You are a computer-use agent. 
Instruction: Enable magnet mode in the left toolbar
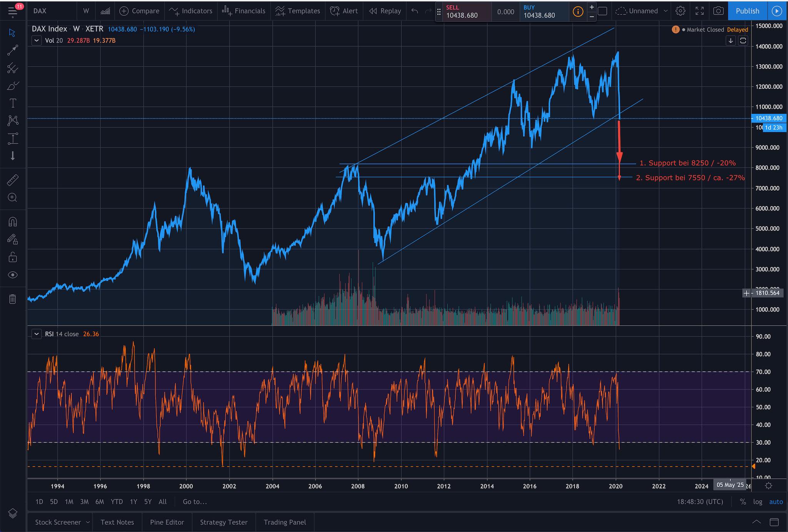click(12, 221)
